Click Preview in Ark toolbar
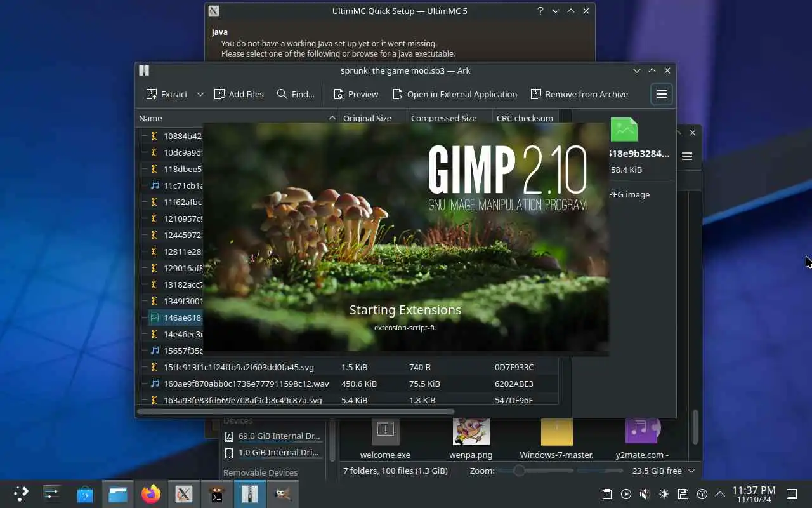Image resolution: width=812 pixels, height=508 pixels. [x=356, y=94]
